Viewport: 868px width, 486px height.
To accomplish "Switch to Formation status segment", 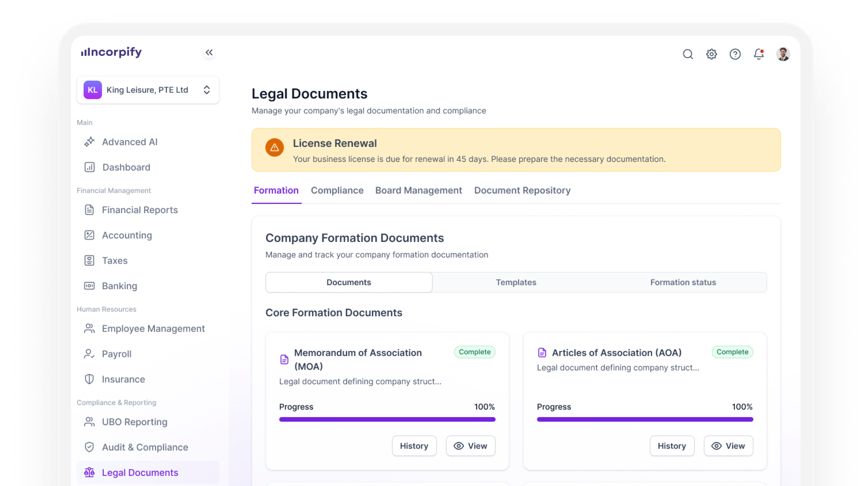I will [x=683, y=282].
